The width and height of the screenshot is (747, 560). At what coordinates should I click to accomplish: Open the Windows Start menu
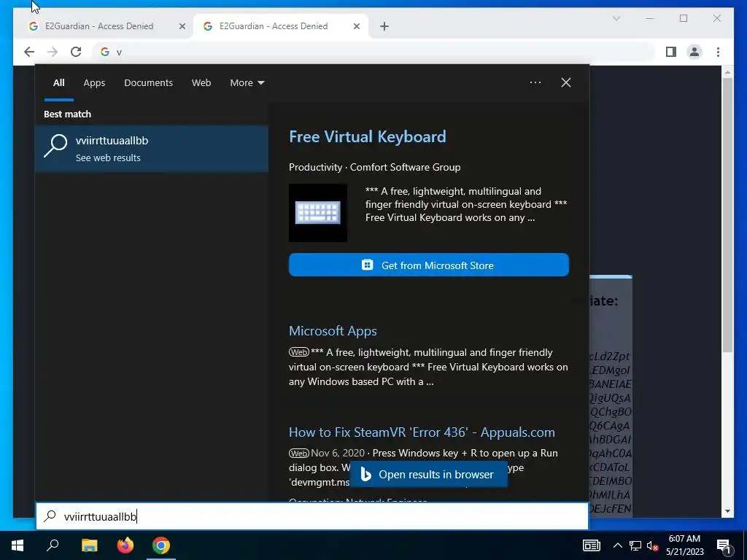(x=18, y=545)
